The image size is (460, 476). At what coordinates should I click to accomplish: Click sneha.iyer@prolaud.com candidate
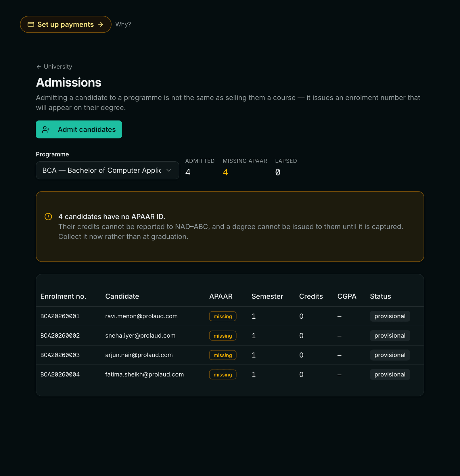click(140, 336)
